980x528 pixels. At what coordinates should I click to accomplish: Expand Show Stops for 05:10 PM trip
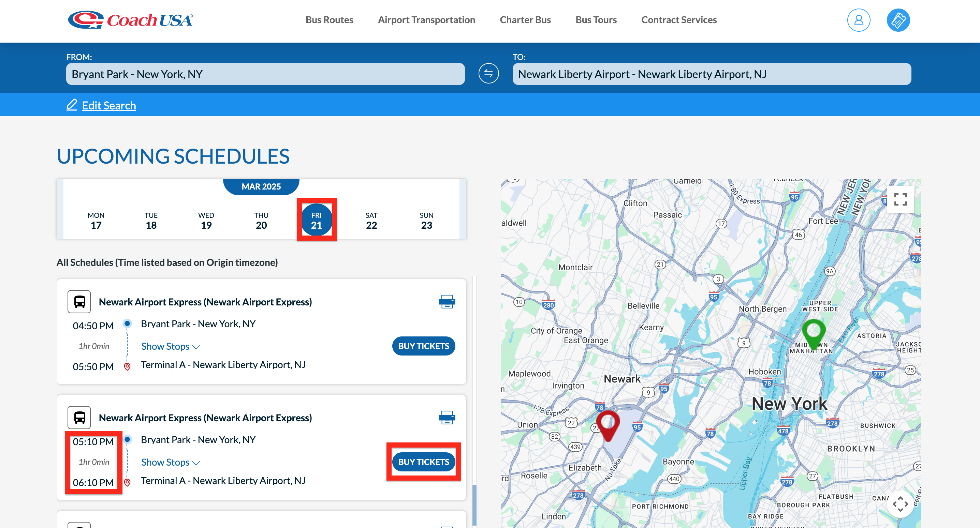pyautogui.click(x=170, y=462)
